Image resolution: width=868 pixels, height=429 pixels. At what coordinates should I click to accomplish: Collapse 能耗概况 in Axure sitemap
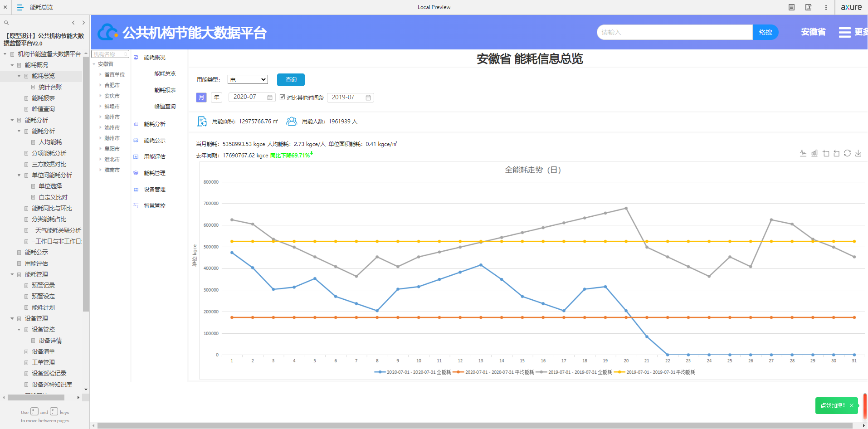click(12, 65)
